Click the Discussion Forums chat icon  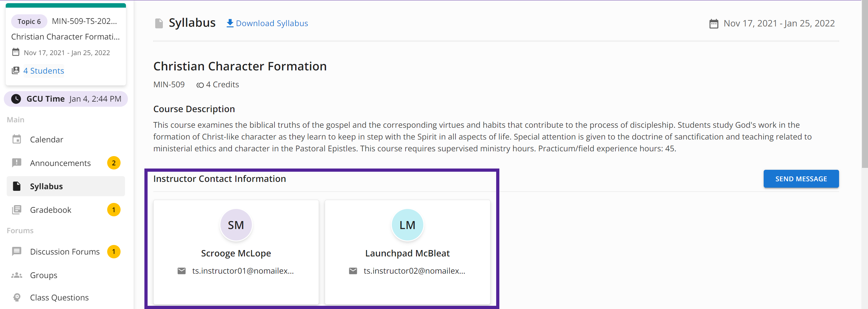click(17, 251)
